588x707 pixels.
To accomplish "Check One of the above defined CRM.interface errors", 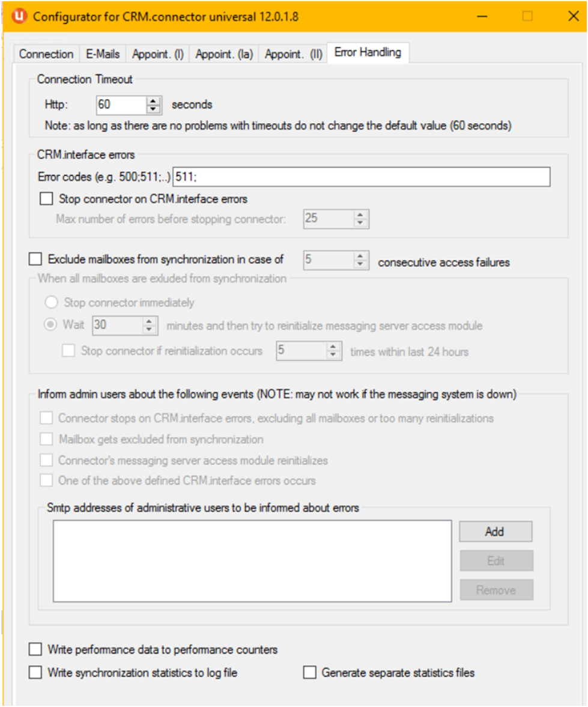I will (x=46, y=480).
